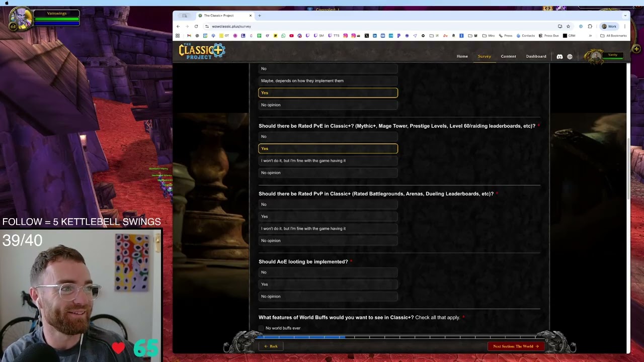Viewport: 644px width, 362px height.
Task: Choose "No opinion" for AoE looting
Action: (x=328, y=296)
